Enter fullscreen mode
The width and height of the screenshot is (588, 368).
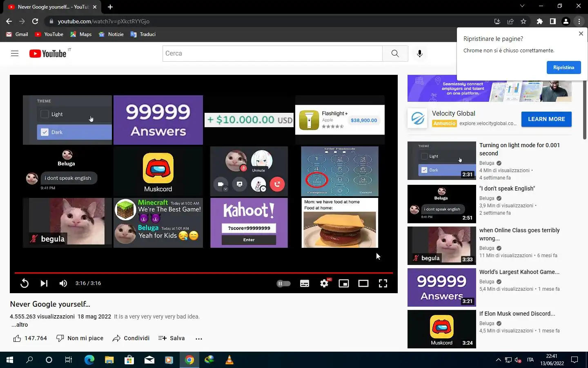383,283
